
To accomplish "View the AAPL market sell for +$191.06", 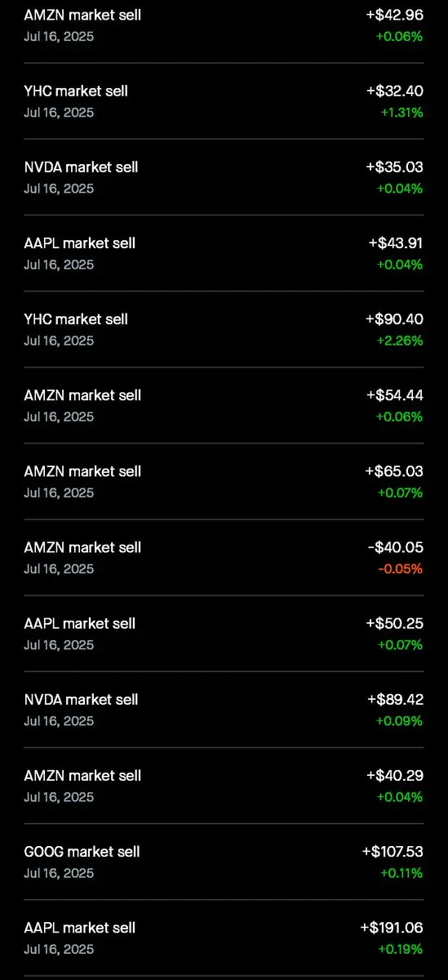I will coord(224,938).
